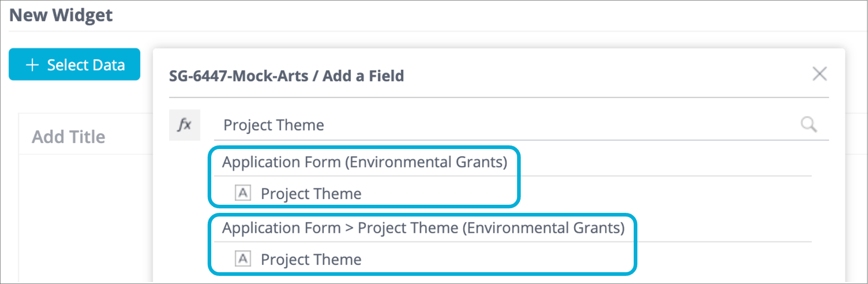Click the magnifier search icon
Image resolution: width=868 pixels, height=284 pixels.
tap(808, 124)
